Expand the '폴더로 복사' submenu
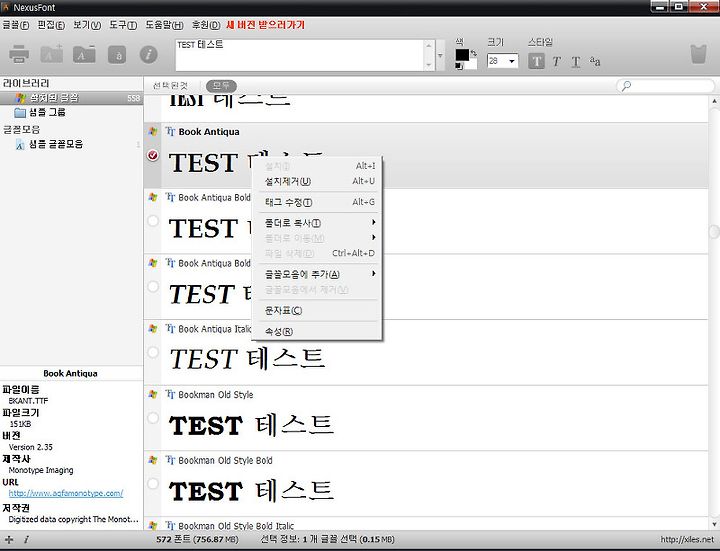Image resolution: width=720 pixels, height=551 pixels. [318, 223]
